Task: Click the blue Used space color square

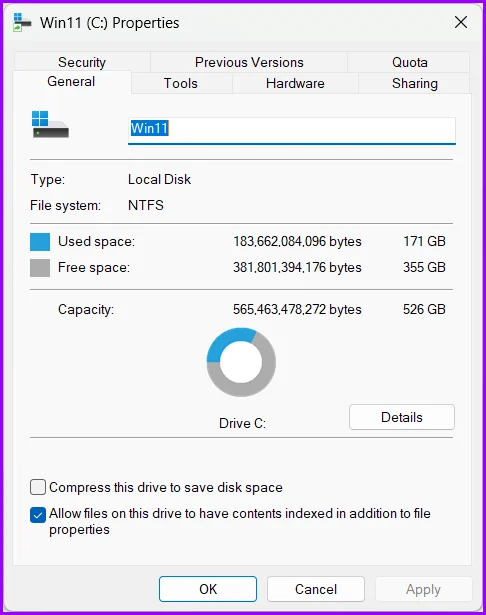Action: (x=40, y=242)
